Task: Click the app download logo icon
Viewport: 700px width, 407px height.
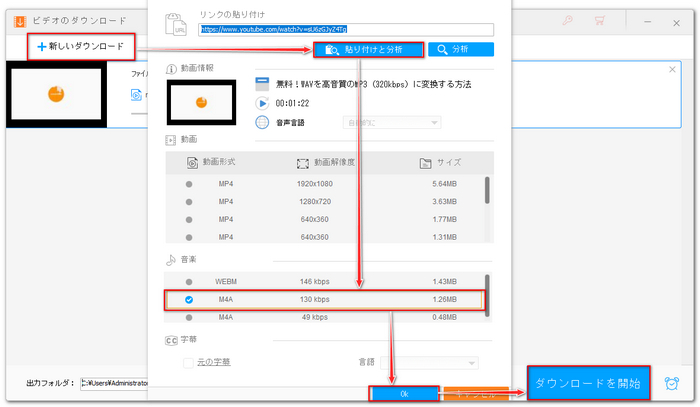Action: click(x=20, y=21)
